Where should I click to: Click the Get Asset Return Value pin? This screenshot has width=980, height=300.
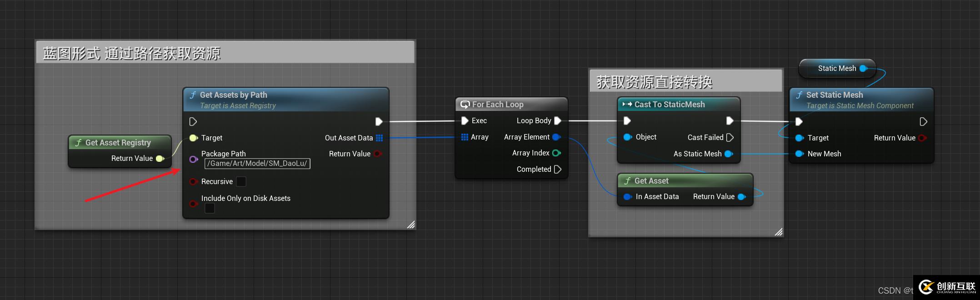coord(742,197)
